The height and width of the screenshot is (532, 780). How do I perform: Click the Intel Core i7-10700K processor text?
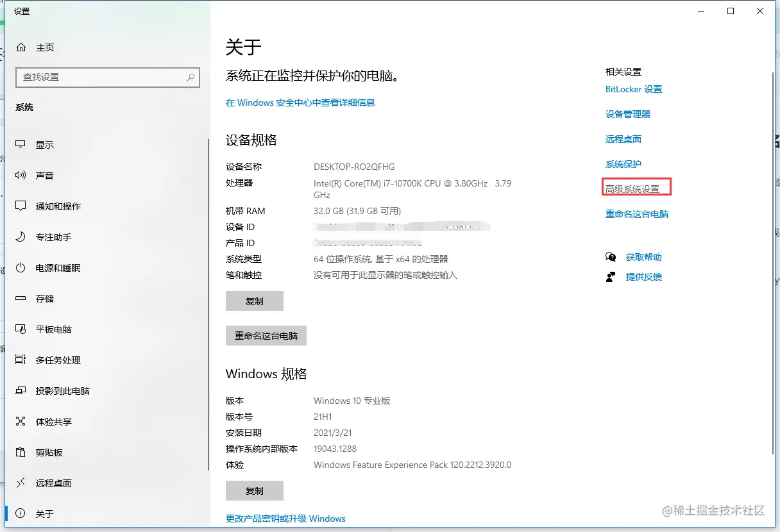[412, 188]
